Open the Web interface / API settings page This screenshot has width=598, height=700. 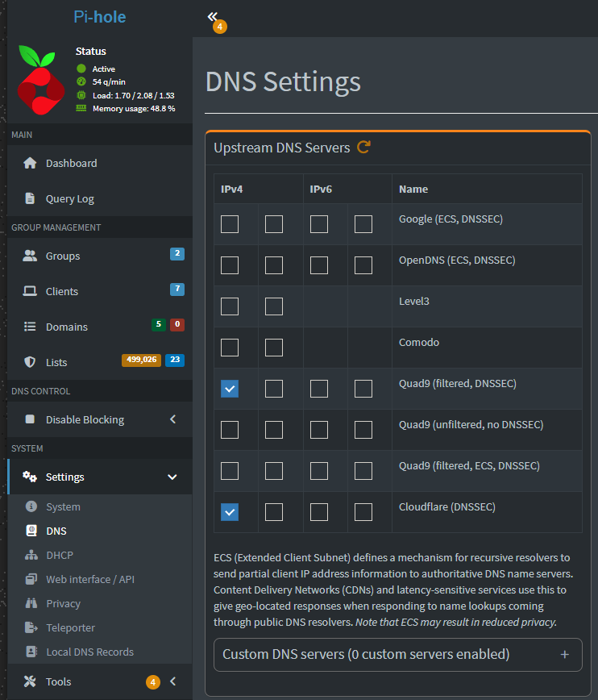89,579
